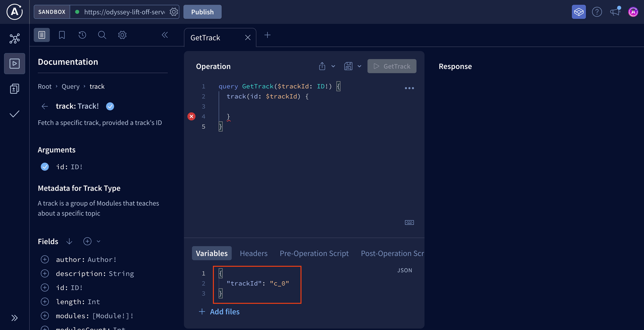Open Explorer settings via the gear icon

click(x=122, y=35)
